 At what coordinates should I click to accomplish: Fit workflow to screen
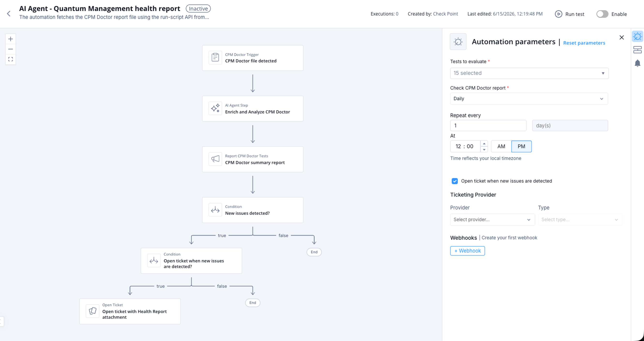coord(10,59)
